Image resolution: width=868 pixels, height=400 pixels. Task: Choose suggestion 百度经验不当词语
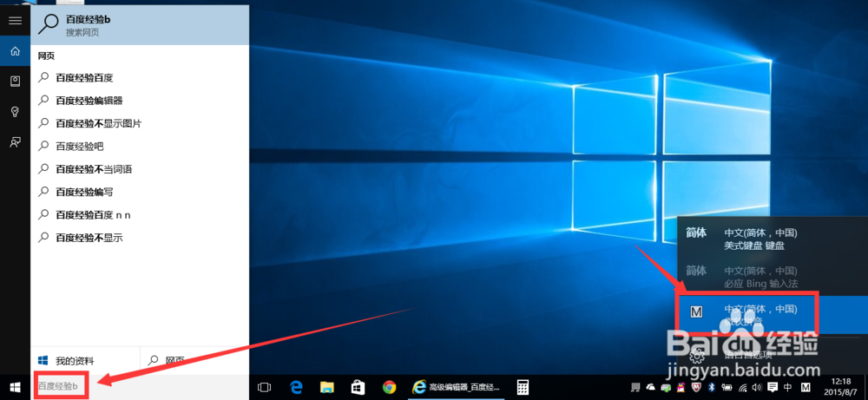(x=140, y=169)
